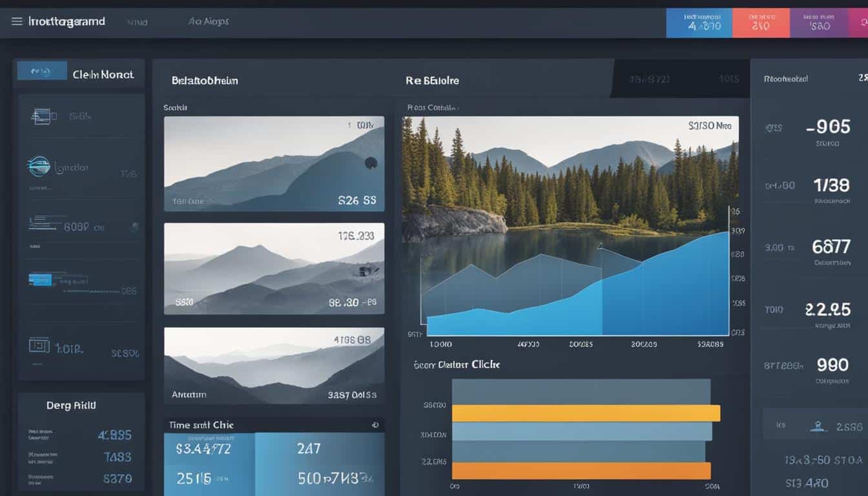
Task: Click the bottom orange bar in the bar chart
Action: pos(581,470)
